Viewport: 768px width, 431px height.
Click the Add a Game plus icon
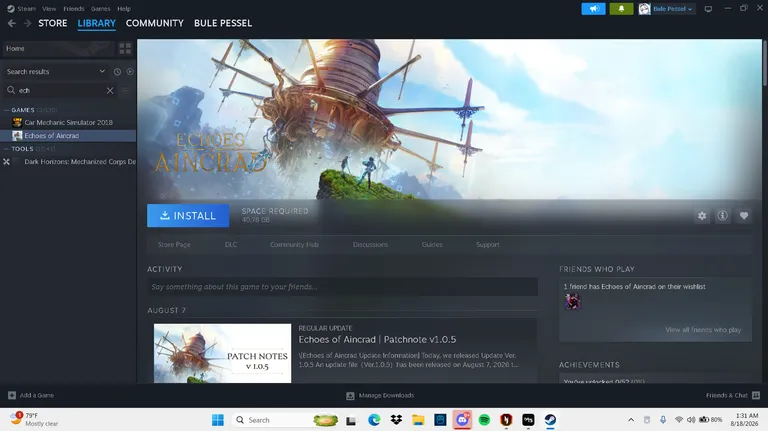12,395
